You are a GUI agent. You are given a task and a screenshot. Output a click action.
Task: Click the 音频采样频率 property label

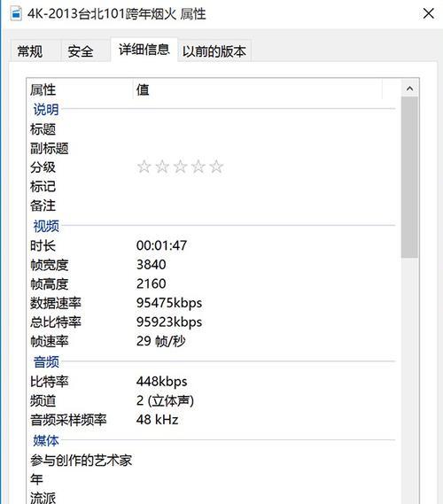point(68,420)
